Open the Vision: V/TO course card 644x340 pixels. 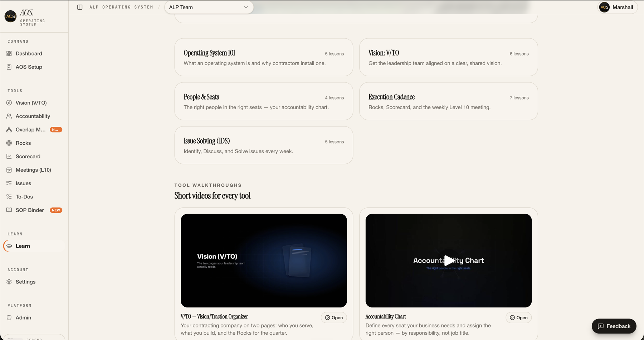click(448, 57)
